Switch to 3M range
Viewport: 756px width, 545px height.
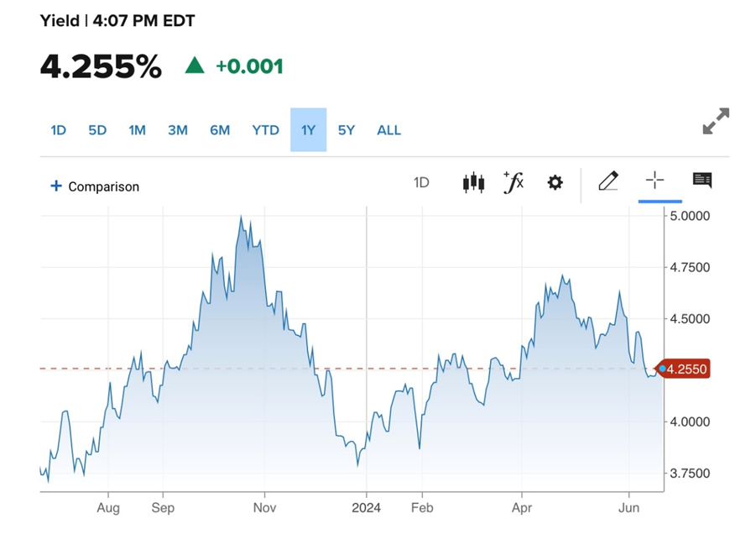point(177,130)
